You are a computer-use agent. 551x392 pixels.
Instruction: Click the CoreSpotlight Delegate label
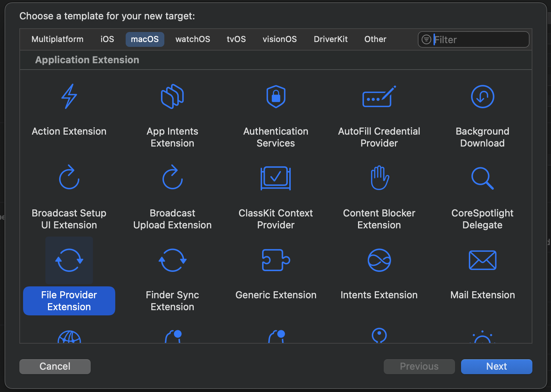(x=483, y=219)
